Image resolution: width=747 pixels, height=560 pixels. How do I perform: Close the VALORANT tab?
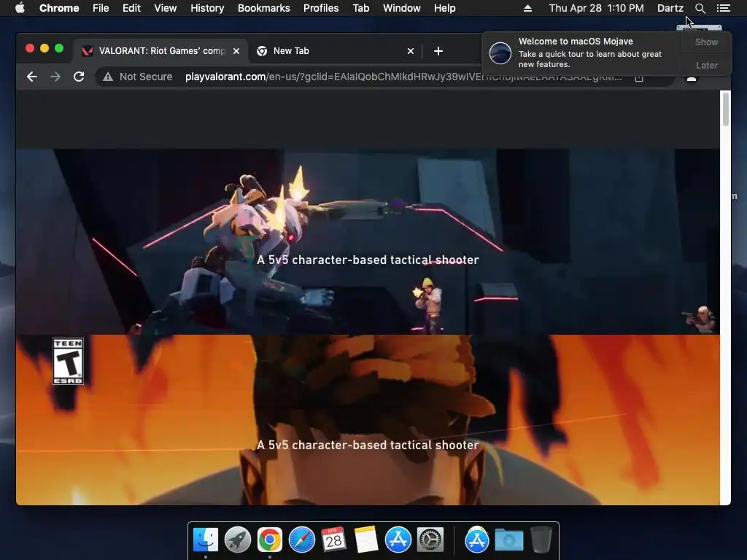pos(236,51)
